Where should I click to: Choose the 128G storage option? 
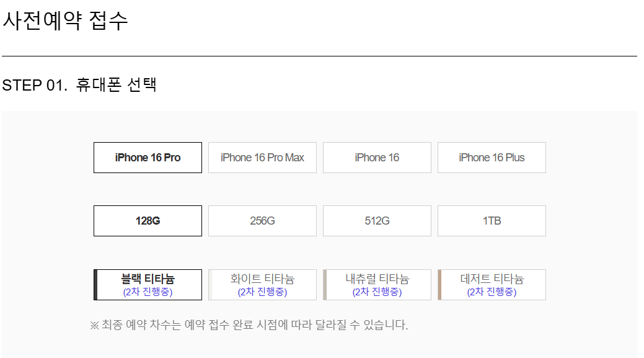(x=148, y=220)
